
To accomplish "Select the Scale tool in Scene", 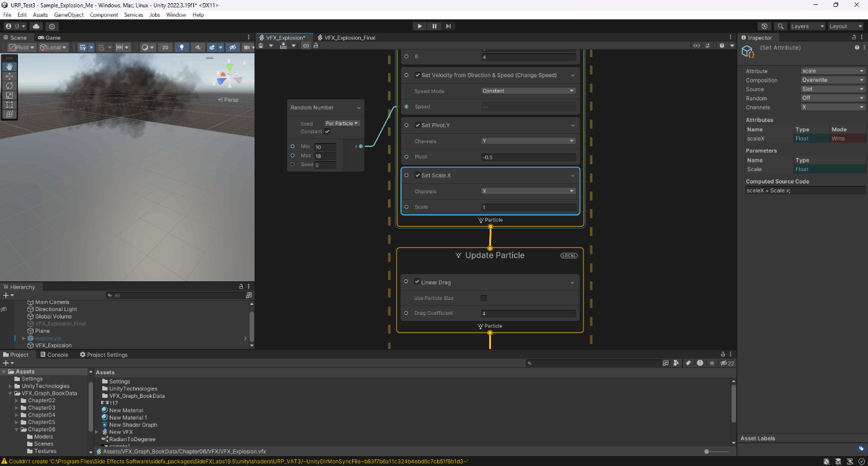I will 9,95.
